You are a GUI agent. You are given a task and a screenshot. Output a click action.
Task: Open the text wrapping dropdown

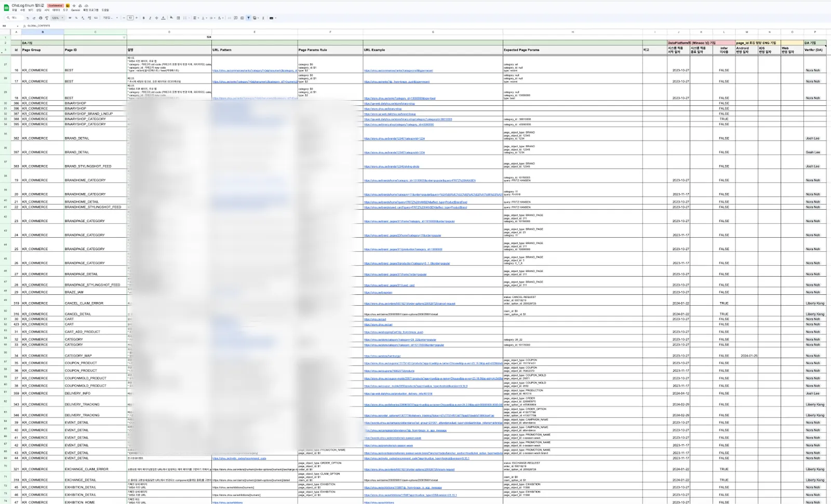(x=212, y=18)
